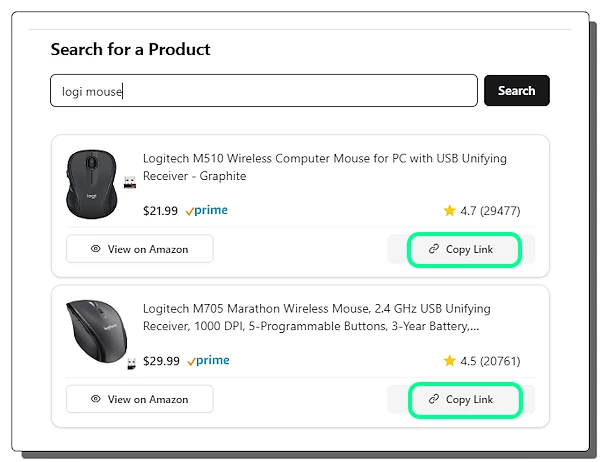The height and width of the screenshot is (462, 600).
Task: Click the small USB receiver image near the M510 mouse
Action: coord(130,183)
